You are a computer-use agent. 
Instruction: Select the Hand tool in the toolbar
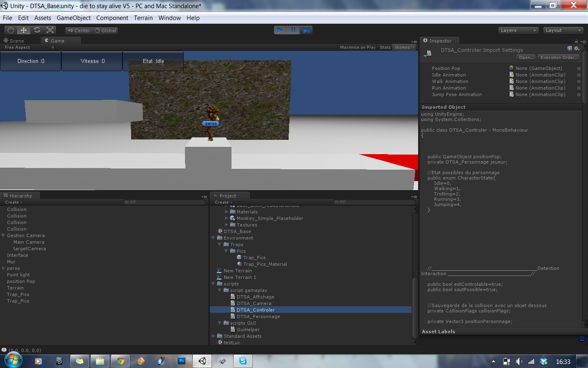[x=11, y=30]
